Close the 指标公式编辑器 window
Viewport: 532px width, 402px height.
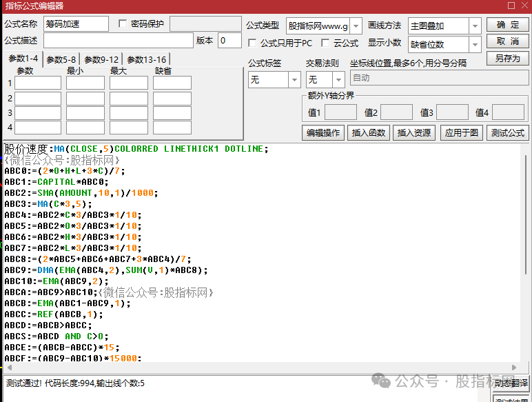tap(524, 6)
